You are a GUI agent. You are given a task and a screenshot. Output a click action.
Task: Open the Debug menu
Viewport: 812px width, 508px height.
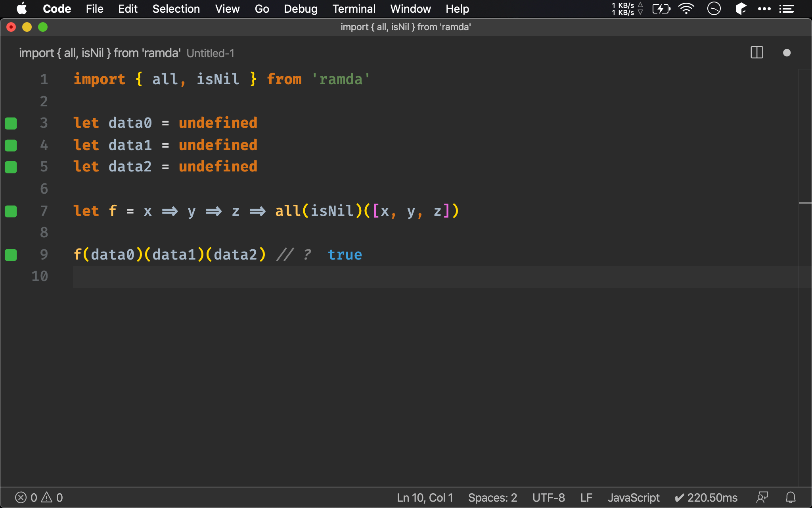(x=301, y=8)
